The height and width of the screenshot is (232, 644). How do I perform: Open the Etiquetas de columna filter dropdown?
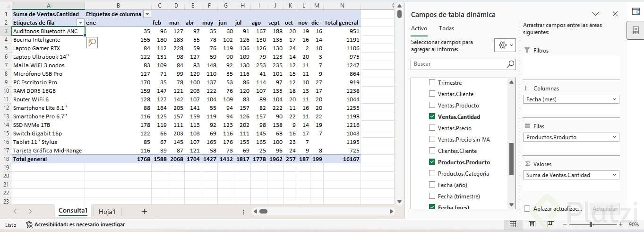(147, 14)
